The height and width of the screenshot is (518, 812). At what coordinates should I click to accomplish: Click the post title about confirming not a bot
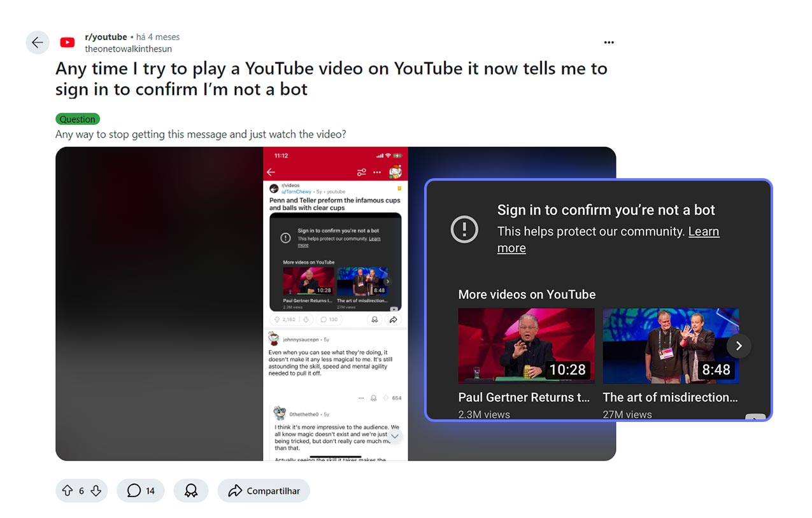coord(331,78)
